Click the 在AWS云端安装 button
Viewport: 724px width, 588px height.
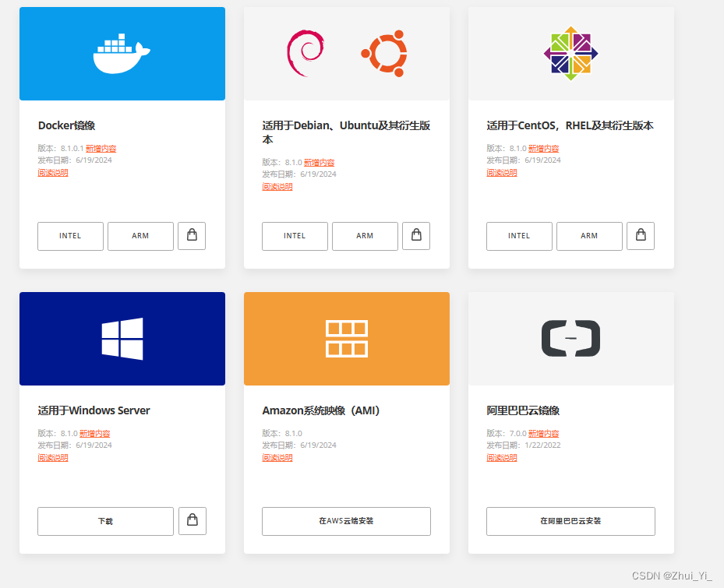346,522
